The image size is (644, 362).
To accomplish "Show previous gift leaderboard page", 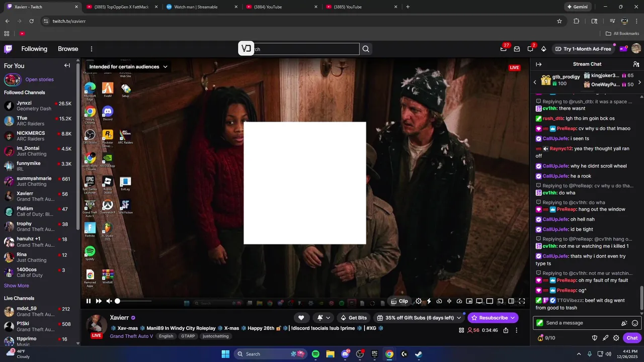I will 535,82.
